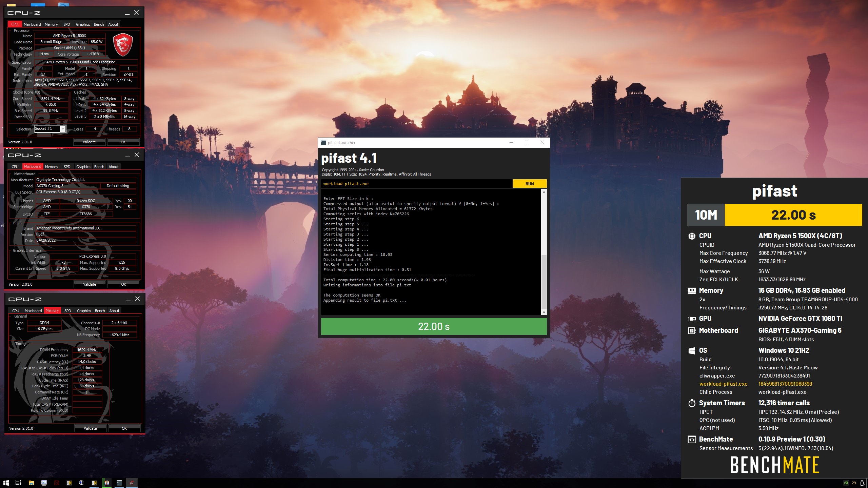Open the console window taskbar icon

[x=119, y=483]
